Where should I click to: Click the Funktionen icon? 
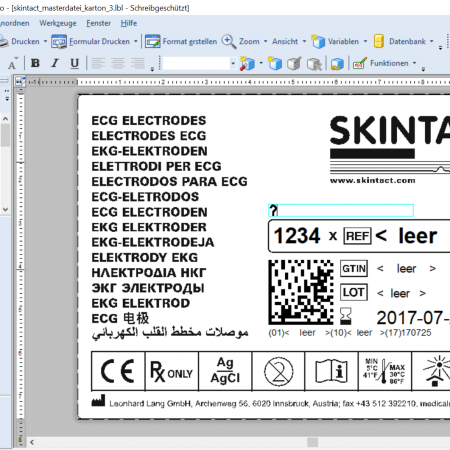[x=360, y=63]
